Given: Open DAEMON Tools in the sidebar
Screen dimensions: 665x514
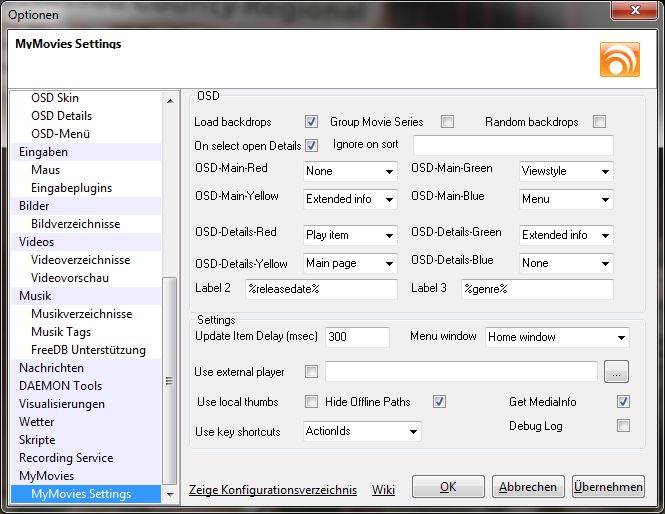Looking at the screenshot, I should (60, 386).
